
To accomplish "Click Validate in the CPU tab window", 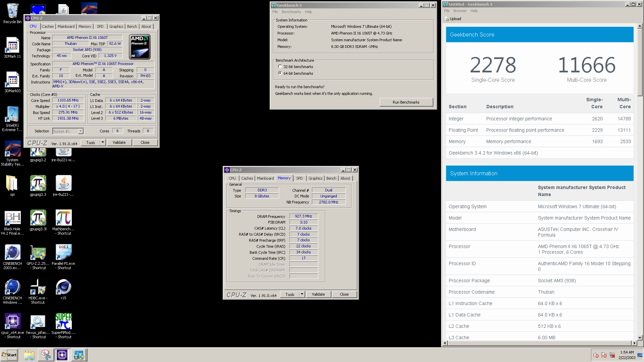I will [x=119, y=142].
